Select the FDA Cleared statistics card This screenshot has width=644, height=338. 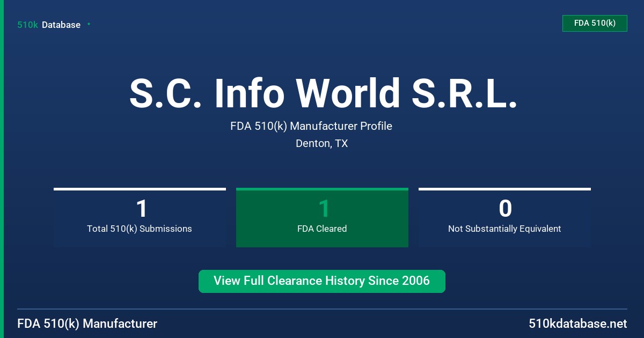pos(322,217)
